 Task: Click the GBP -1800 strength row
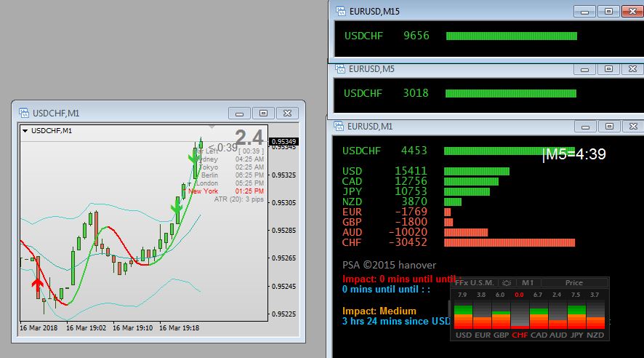[398, 222]
